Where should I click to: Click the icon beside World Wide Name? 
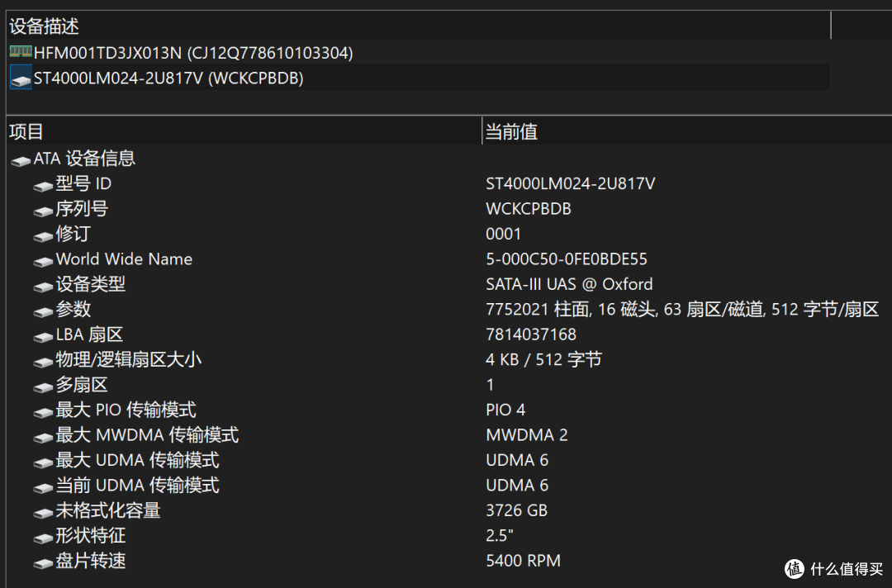click(43, 262)
